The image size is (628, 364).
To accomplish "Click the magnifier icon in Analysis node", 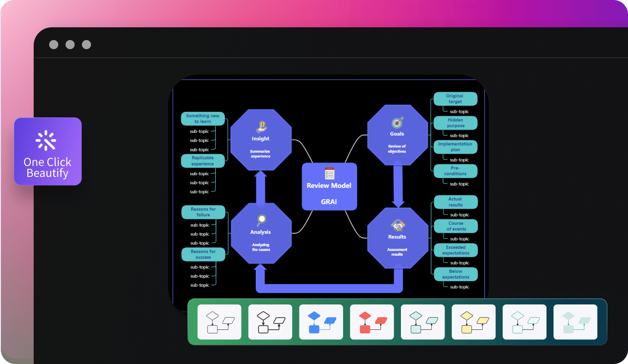I will (261, 220).
